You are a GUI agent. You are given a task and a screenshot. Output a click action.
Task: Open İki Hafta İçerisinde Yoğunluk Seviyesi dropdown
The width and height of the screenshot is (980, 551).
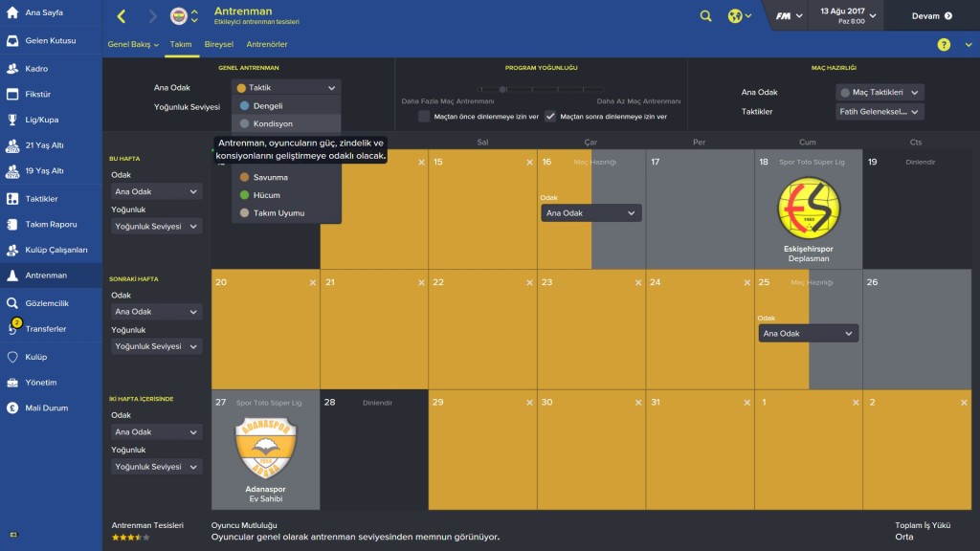point(156,467)
